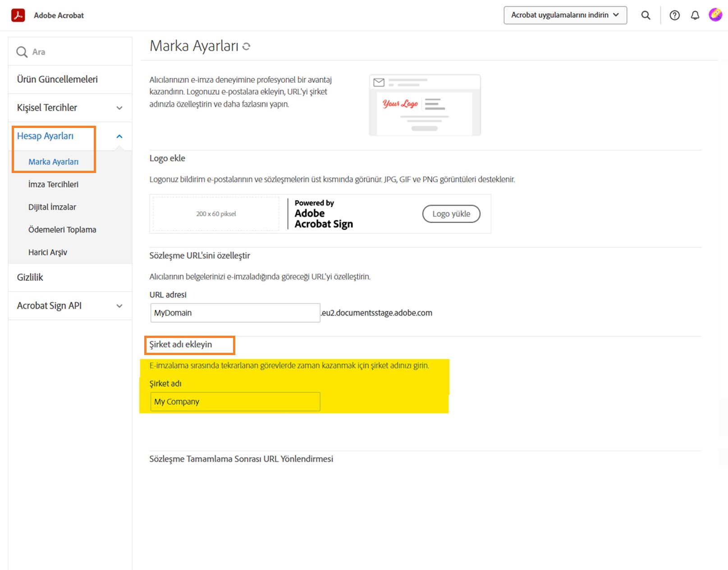Open Acrobat uygulamalarını indirin dropdown
Screen dimensions: 728x570
pos(565,15)
